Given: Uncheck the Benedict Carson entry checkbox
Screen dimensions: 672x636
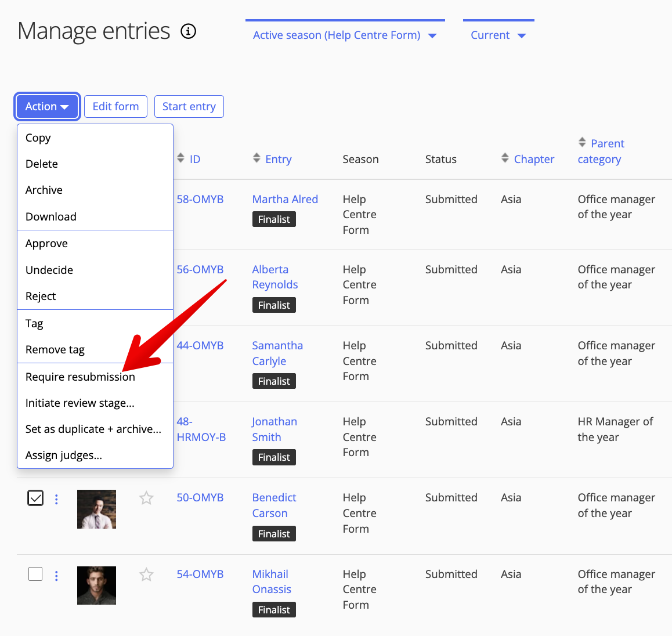Looking at the screenshot, I should pos(35,498).
